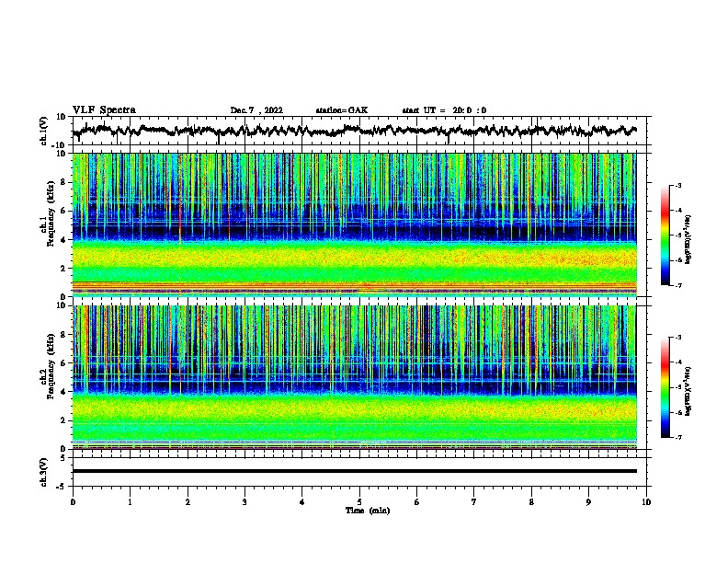Click time axis tick label '7'
728x563 pixels.
[x=474, y=502]
